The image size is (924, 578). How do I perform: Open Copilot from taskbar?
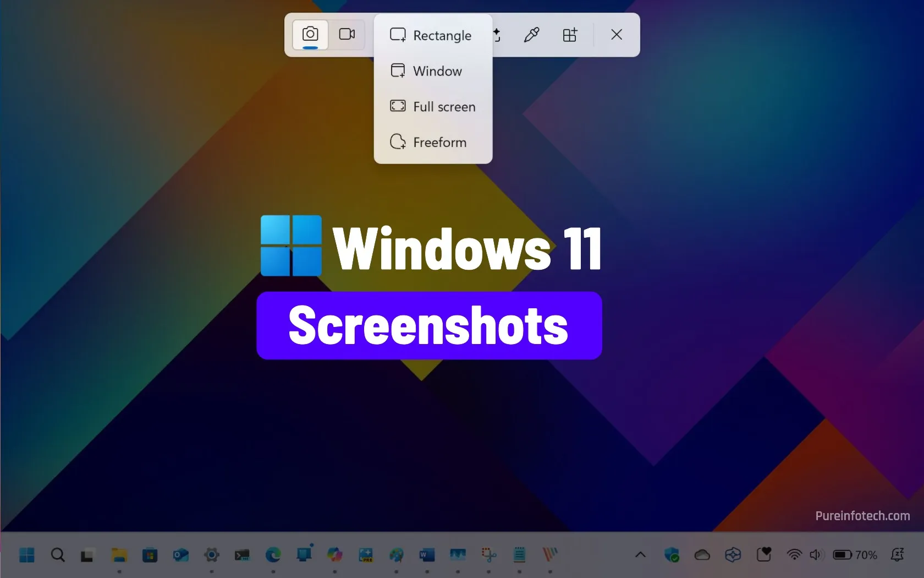click(335, 555)
